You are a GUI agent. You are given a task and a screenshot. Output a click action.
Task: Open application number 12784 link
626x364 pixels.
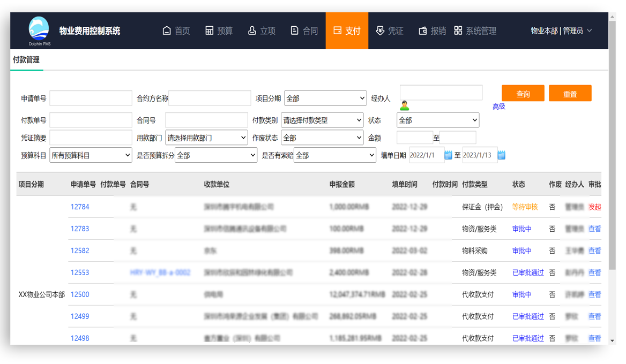tap(80, 207)
